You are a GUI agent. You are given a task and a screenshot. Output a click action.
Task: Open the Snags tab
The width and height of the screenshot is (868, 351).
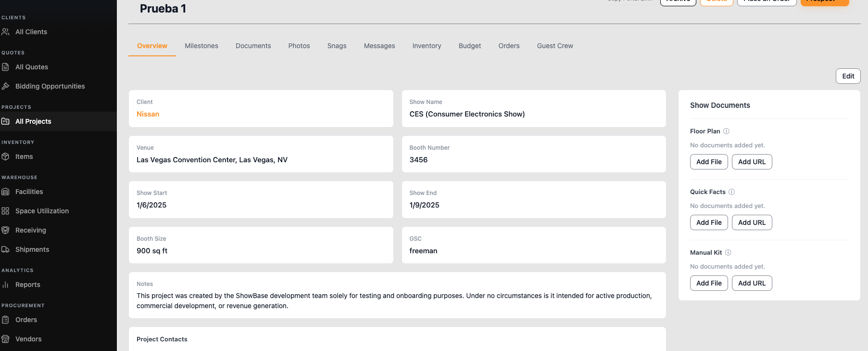pos(337,46)
